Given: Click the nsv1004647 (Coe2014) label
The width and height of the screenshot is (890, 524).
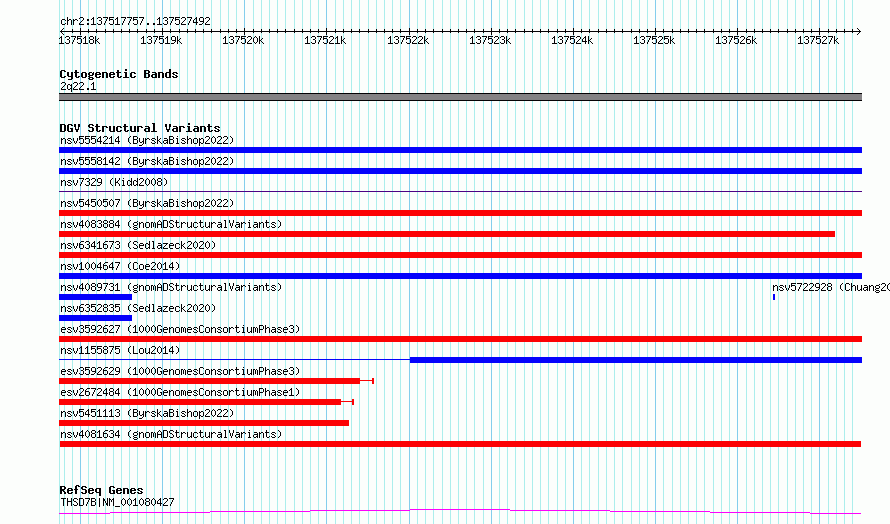Looking at the screenshot, I should [x=120, y=266].
